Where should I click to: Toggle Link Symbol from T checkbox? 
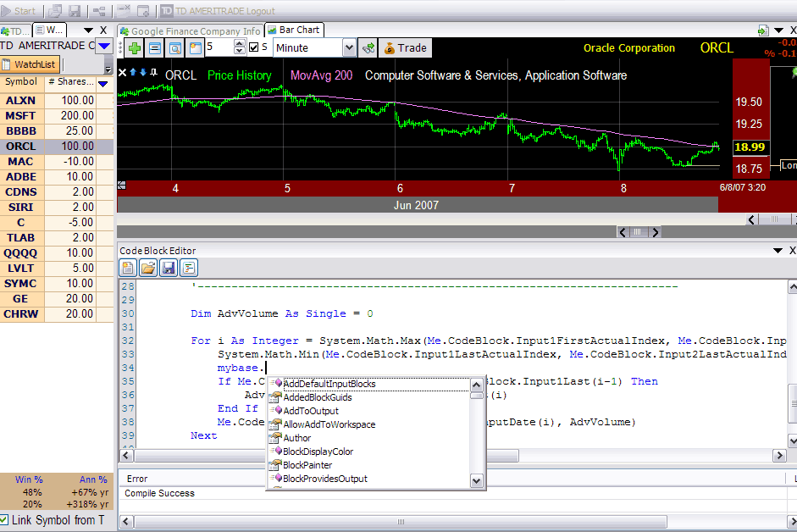[x=4, y=520]
